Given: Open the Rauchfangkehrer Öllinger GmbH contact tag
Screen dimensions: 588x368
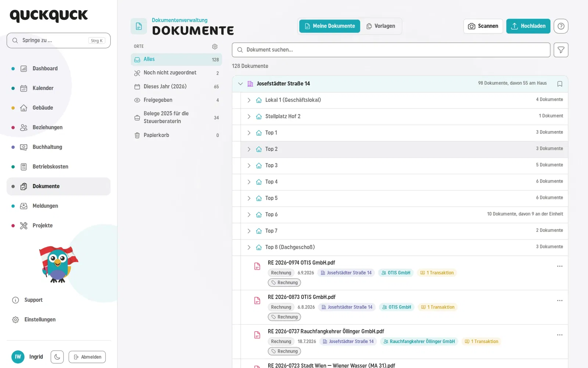Looking at the screenshot, I should click(x=419, y=342).
